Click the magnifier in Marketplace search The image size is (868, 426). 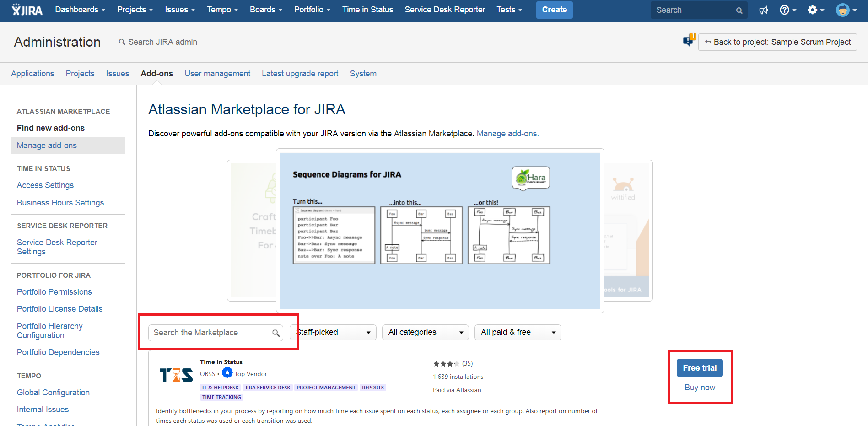[x=276, y=333]
